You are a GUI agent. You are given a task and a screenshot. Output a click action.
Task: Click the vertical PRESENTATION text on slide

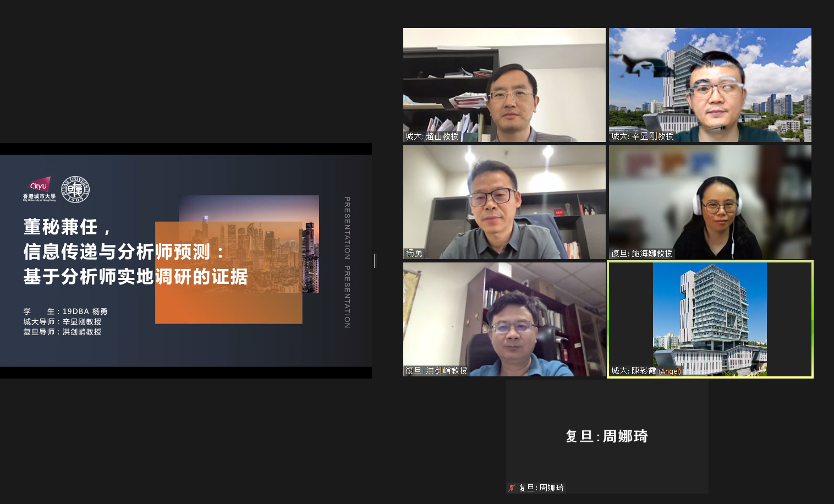(x=347, y=262)
